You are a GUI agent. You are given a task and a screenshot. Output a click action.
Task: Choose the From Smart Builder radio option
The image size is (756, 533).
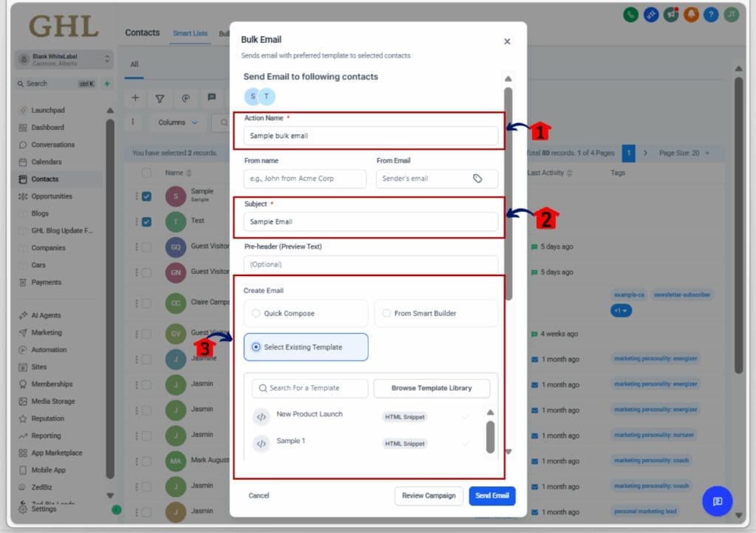[x=386, y=314]
